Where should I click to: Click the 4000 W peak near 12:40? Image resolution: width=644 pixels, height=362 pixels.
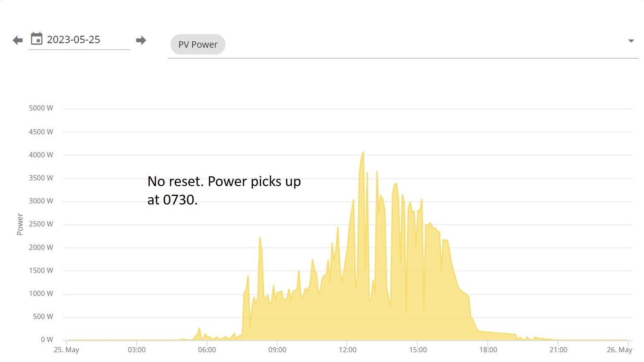coord(363,153)
